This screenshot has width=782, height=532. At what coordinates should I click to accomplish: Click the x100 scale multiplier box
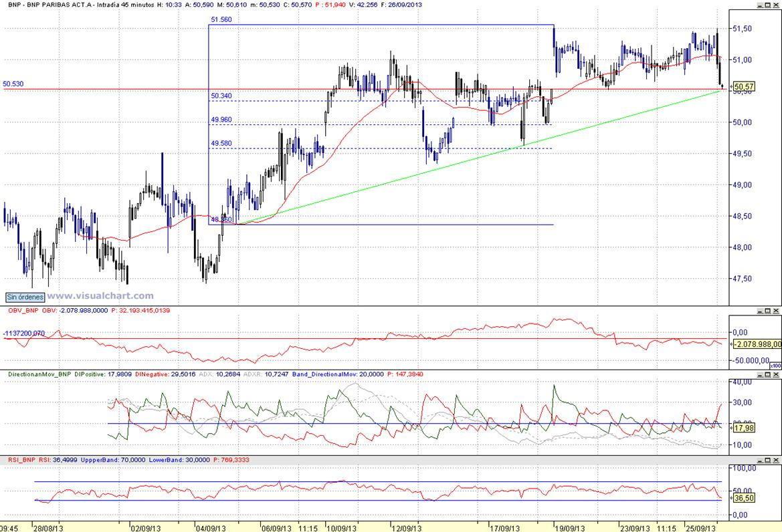(775, 366)
